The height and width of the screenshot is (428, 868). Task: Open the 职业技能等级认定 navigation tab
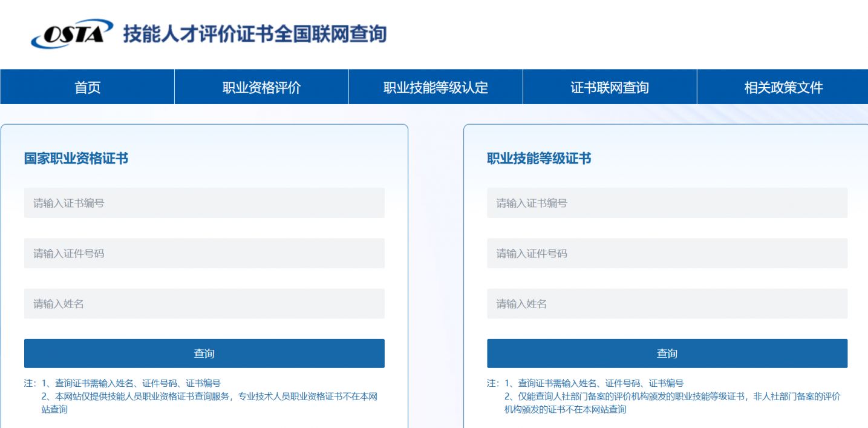click(436, 87)
